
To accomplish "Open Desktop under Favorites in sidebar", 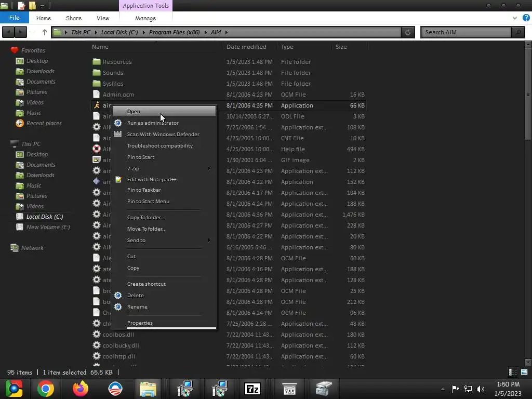I will pos(37,61).
